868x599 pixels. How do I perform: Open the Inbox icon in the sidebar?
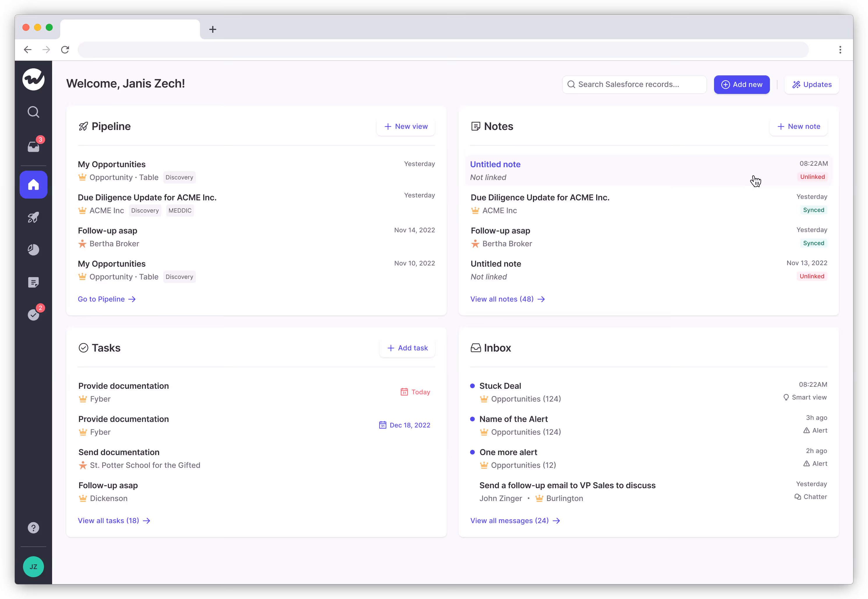point(33,147)
